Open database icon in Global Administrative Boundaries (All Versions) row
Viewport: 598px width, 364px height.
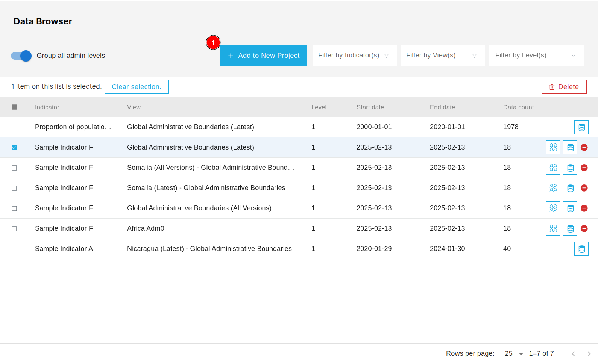570,208
